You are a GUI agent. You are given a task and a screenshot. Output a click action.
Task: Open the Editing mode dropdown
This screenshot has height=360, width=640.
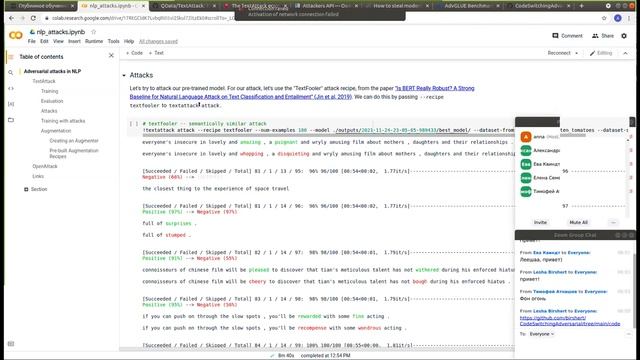[x=601, y=53]
